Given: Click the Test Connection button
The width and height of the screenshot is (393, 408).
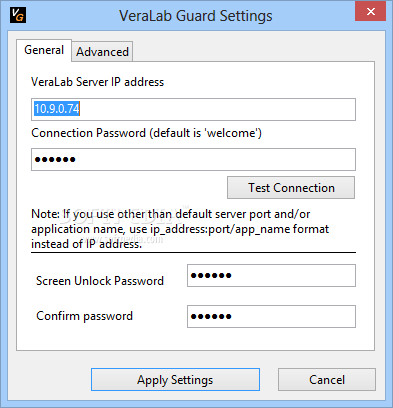Looking at the screenshot, I should pyautogui.click(x=291, y=188).
